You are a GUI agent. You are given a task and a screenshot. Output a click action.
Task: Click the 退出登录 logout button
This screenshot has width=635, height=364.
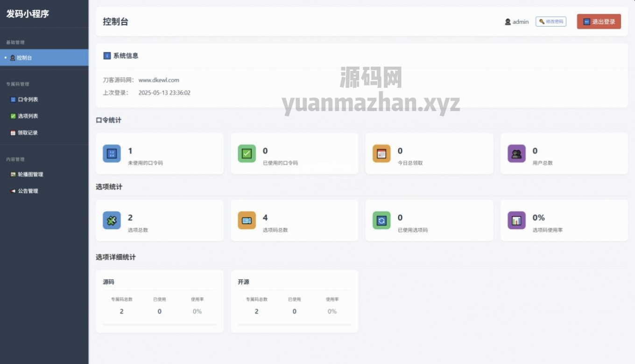click(x=599, y=21)
